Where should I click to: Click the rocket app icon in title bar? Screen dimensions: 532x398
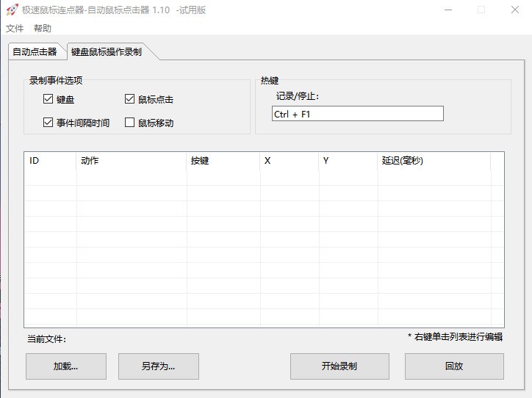[x=12, y=10]
